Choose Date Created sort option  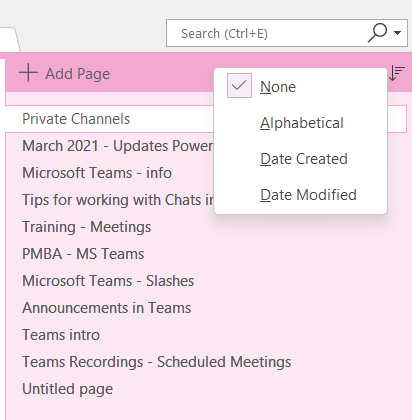tap(300, 159)
